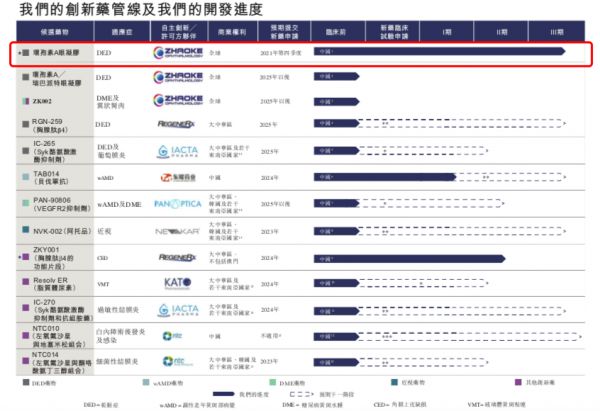The image size is (600, 411).
Task: Click the gray square beside RGN-259
Action: click(x=25, y=125)
